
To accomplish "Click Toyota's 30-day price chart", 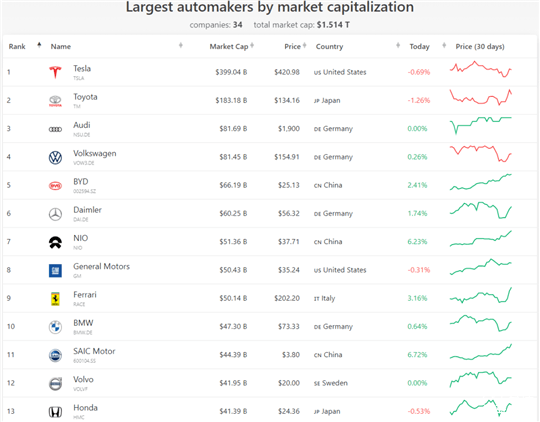I will [481, 97].
